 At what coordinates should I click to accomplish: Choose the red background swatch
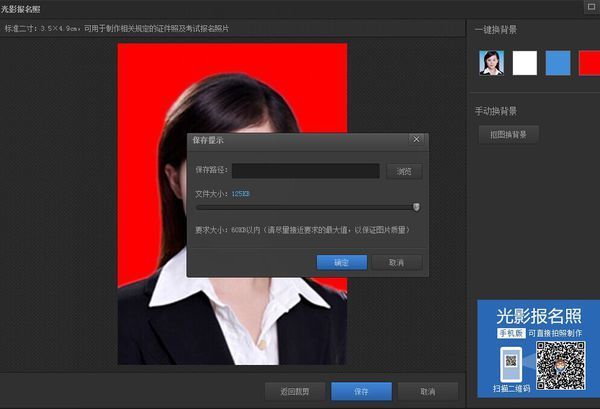tap(589, 63)
